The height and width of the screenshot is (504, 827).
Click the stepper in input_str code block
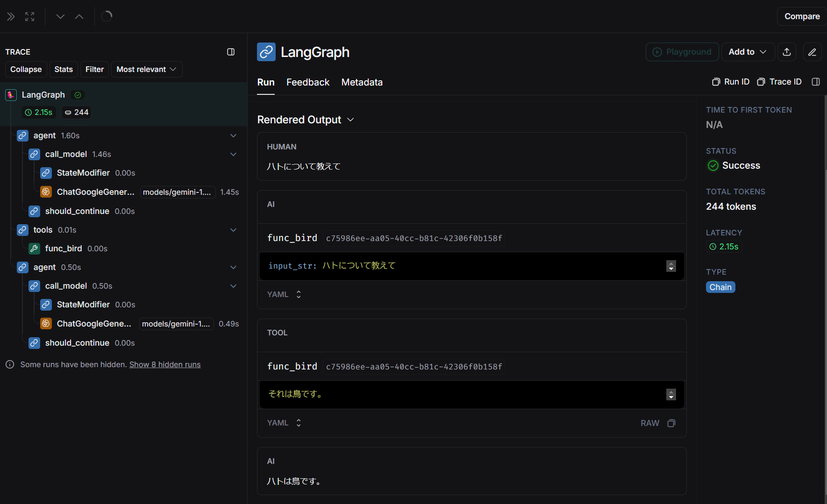671,266
